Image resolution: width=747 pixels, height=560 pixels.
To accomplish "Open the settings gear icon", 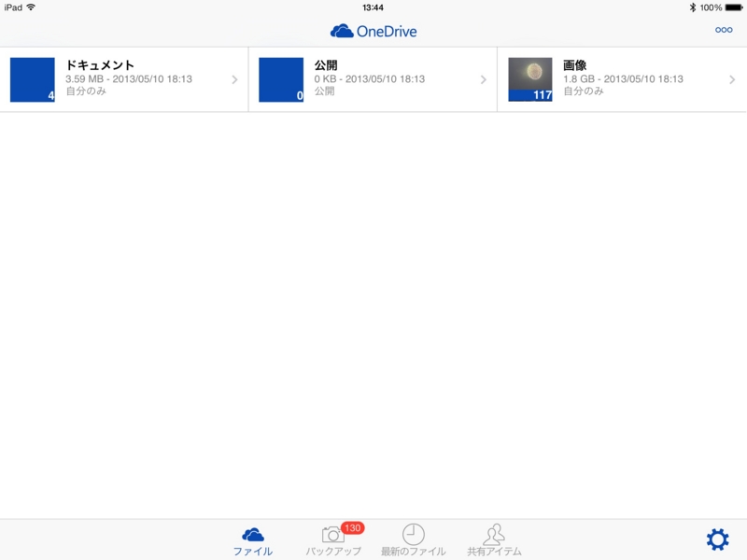I will click(717, 539).
